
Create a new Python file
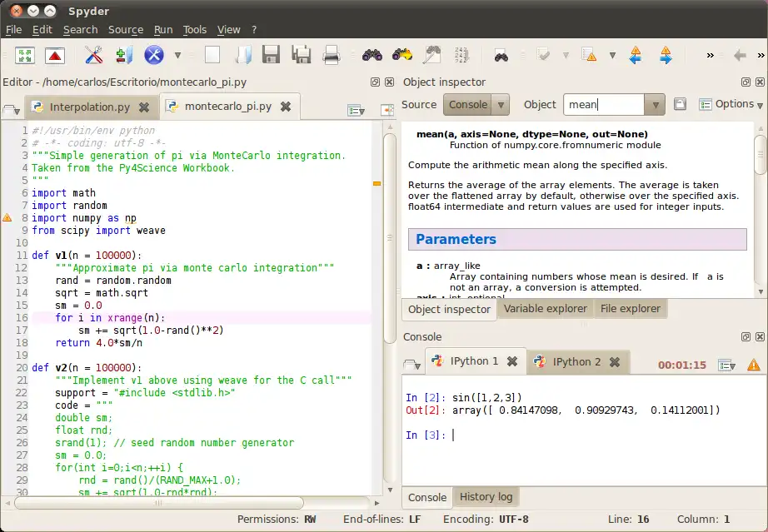click(x=212, y=55)
